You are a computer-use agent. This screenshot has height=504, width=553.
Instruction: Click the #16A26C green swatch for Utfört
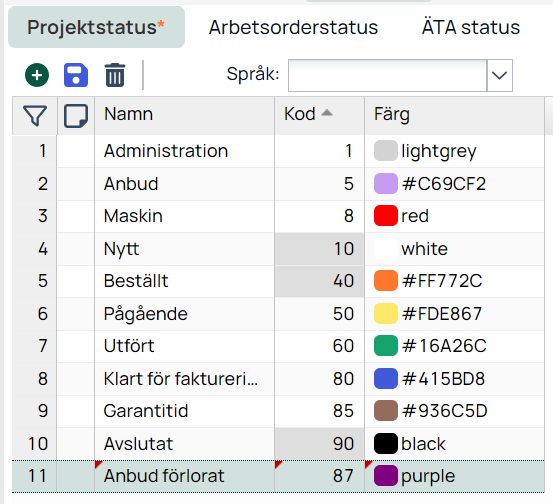coord(385,346)
